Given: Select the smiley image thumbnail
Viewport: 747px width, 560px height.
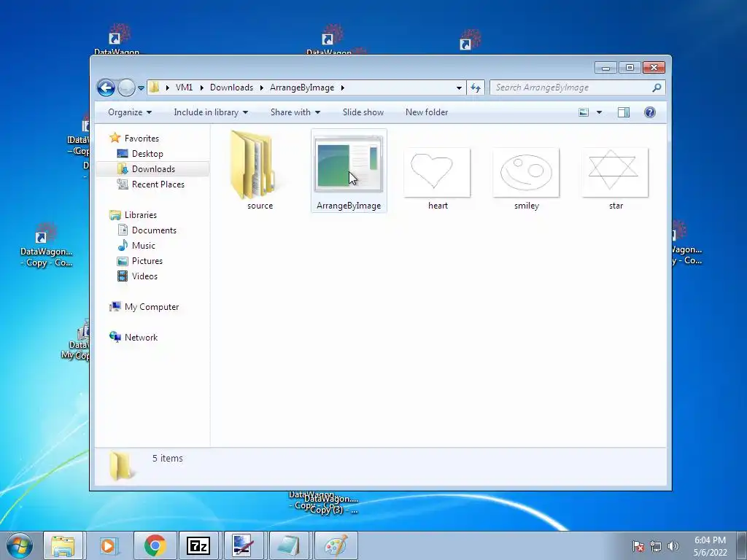Looking at the screenshot, I should coord(526,172).
